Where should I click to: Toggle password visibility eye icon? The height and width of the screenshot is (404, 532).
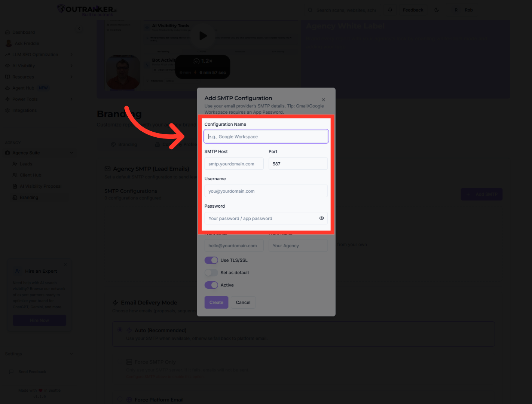pos(321,218)
